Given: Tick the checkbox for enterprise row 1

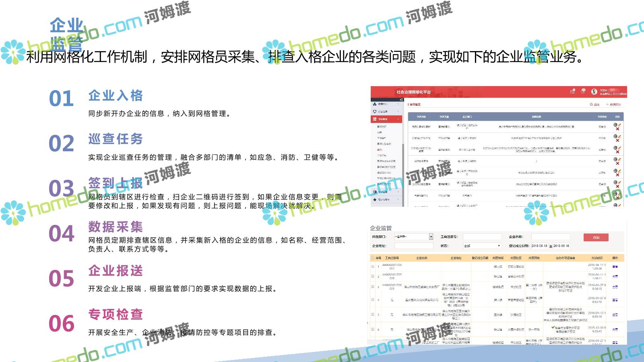Looking at the screenshot, I should point(373,266).
